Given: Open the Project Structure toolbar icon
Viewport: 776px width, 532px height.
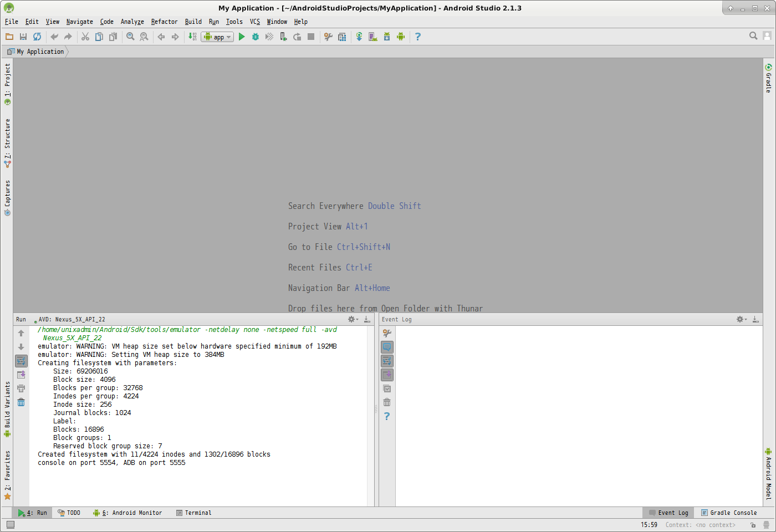Looking at the screenshot, I should click(342, 37).
